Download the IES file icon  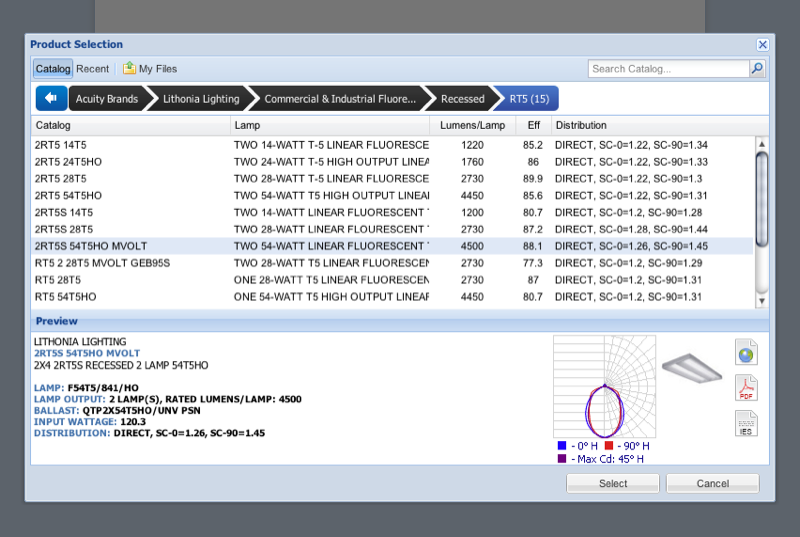coord(746,423)
